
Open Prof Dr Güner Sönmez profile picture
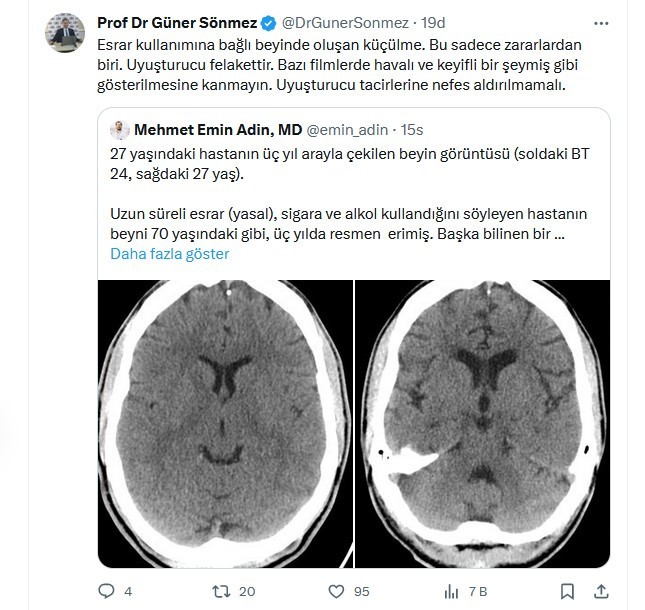coord(65,32)
